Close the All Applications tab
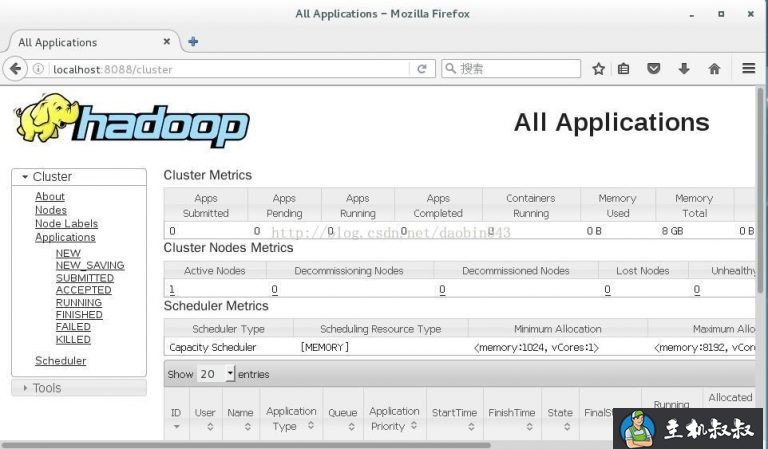This screenshot has height=449, width=768. pyautogui.click(x=167, y=42)
